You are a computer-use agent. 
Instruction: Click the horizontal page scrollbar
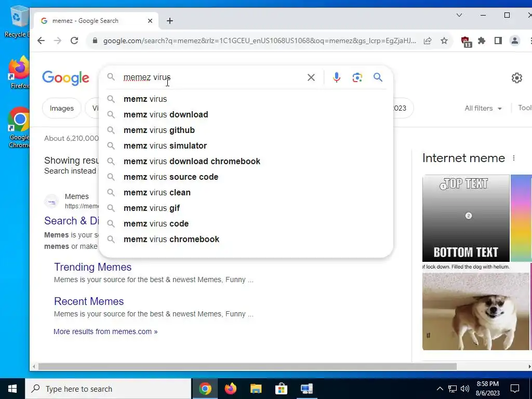pyautogui.click(x=247, y=366)
